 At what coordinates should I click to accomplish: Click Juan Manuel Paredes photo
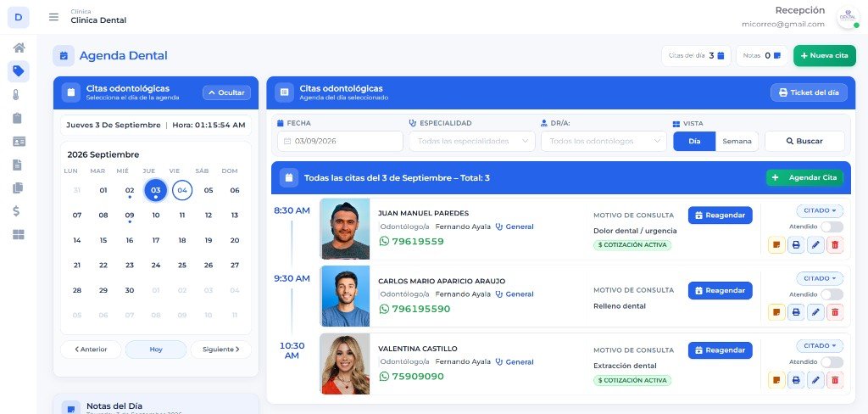coord(346,229)
